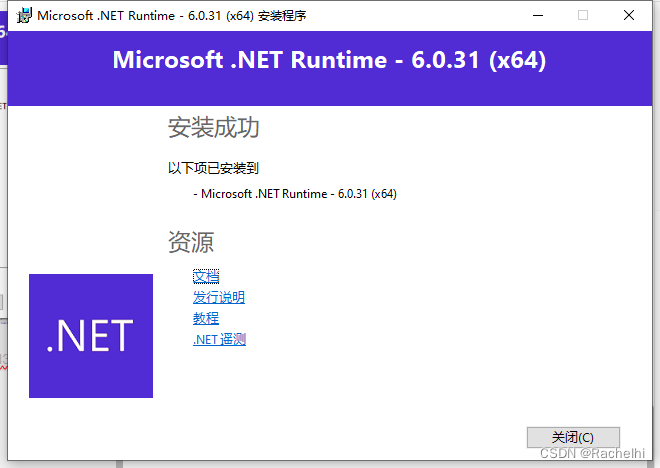Open the 发行说明 release notes link

(219, 298)
